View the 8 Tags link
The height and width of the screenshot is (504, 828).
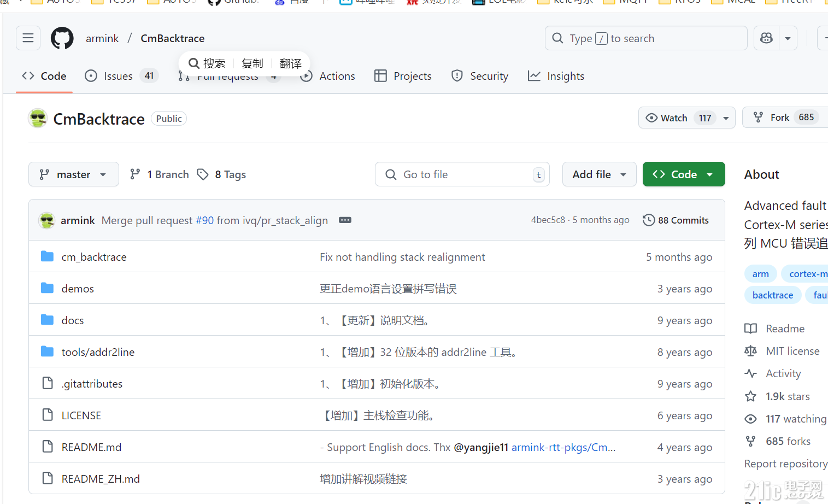pos(222,174)
